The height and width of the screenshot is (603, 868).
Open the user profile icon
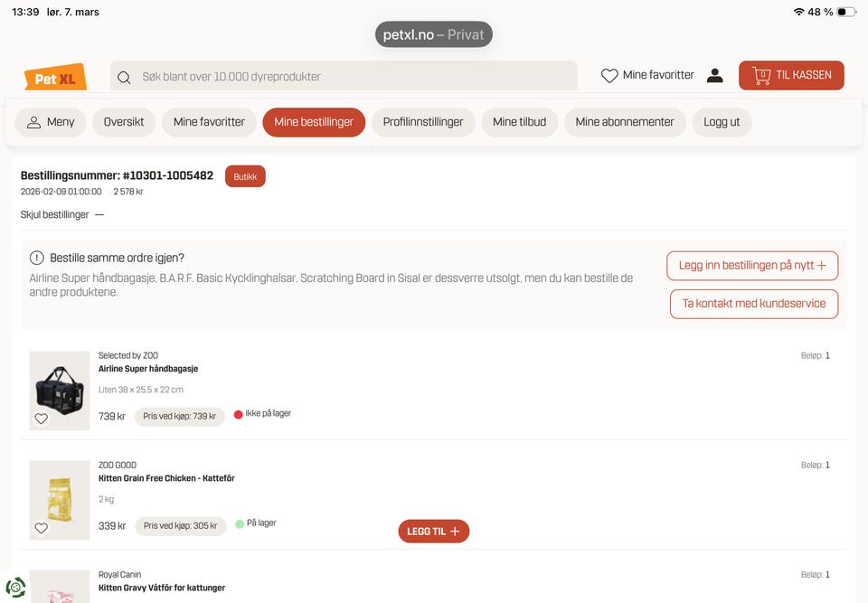coord(714,75)
